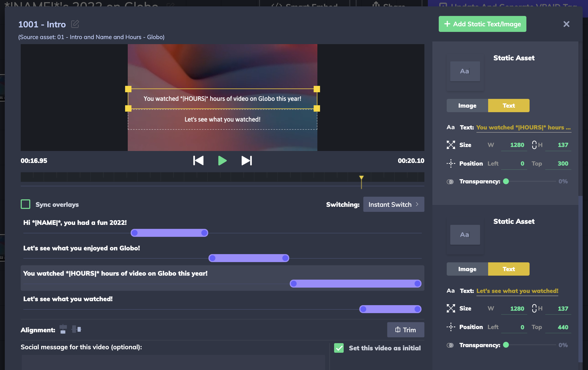Screen dimensions: 588x370
Task: Click the Aa thumbnail of first Static Asset
Action: pyautogui.click(x=465, y=71)
